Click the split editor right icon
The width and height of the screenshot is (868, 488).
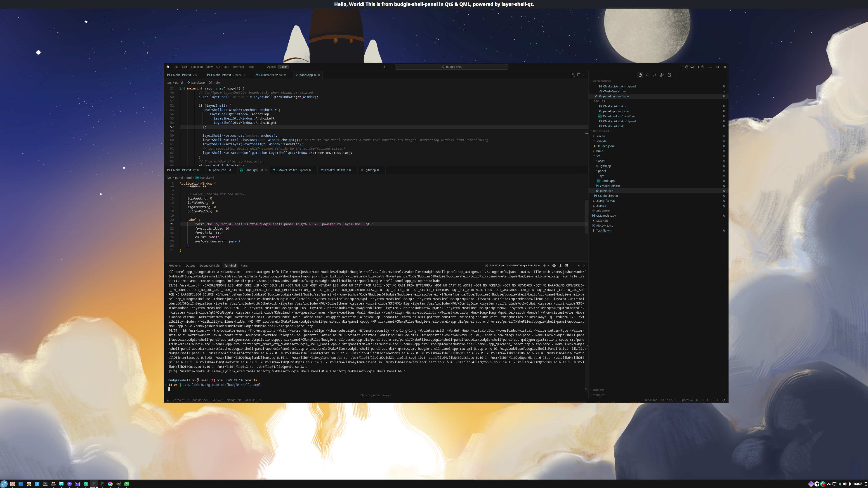point(579,75)
